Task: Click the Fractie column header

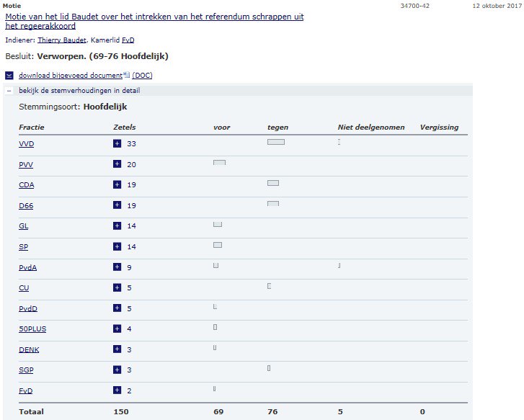Action: click(32, 128)
